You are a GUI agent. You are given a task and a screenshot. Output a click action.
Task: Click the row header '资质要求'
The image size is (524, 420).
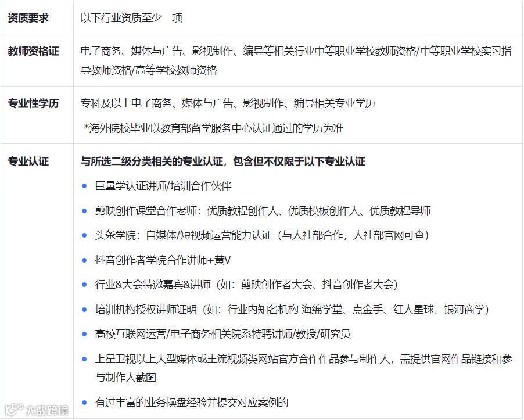coord(28,17)
